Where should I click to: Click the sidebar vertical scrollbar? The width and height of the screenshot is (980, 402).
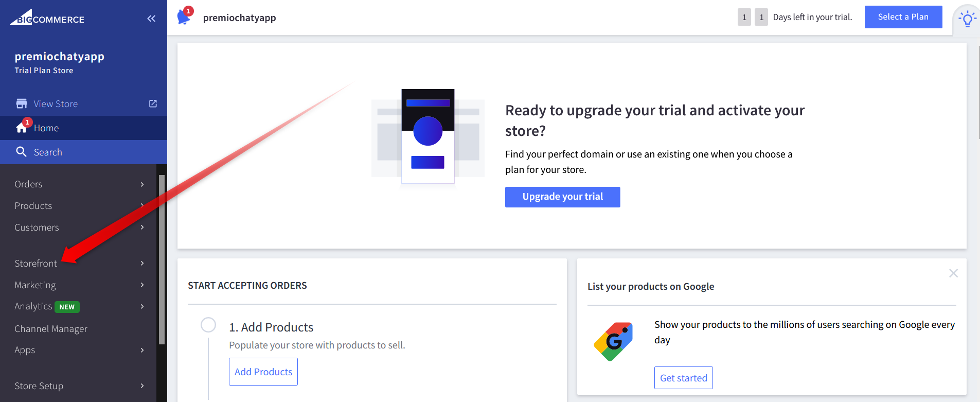[162, 259]
